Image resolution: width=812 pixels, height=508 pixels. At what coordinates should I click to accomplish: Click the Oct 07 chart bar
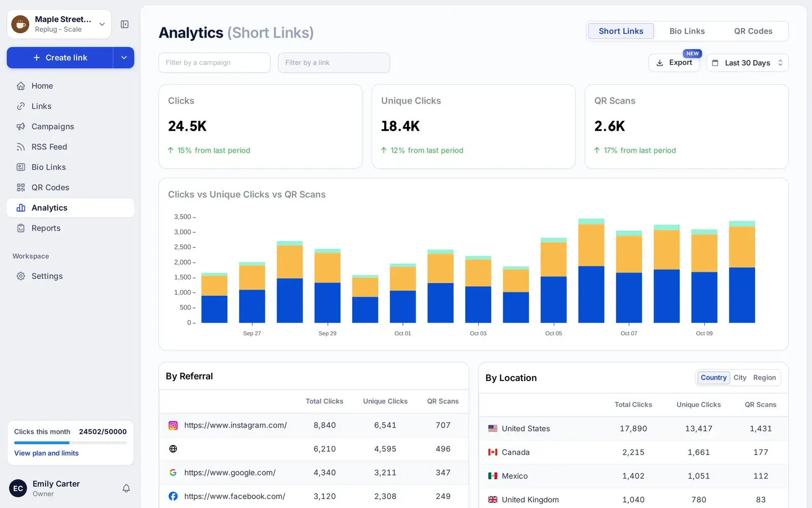click(x=629, y=277)
